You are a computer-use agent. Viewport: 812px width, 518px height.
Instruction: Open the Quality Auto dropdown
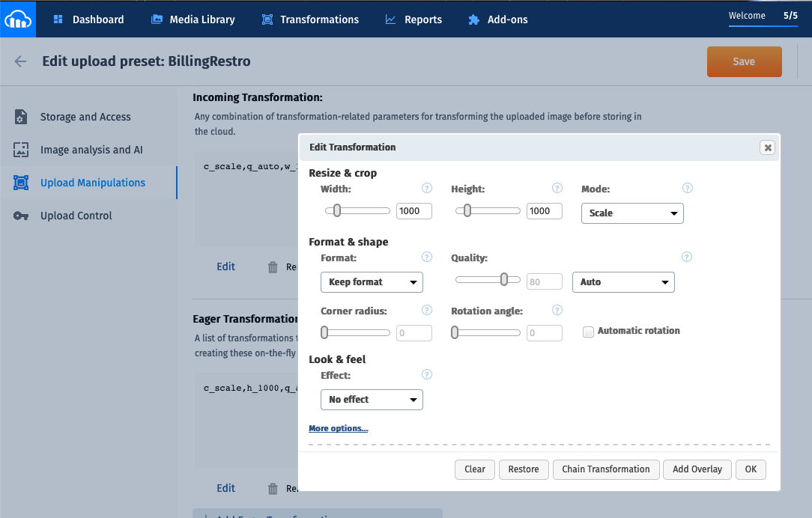click(x=623, y=282)
